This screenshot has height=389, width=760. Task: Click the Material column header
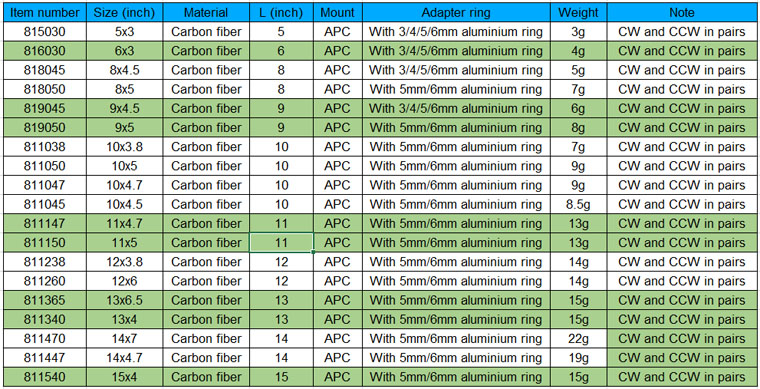click(x=206, y=13)
